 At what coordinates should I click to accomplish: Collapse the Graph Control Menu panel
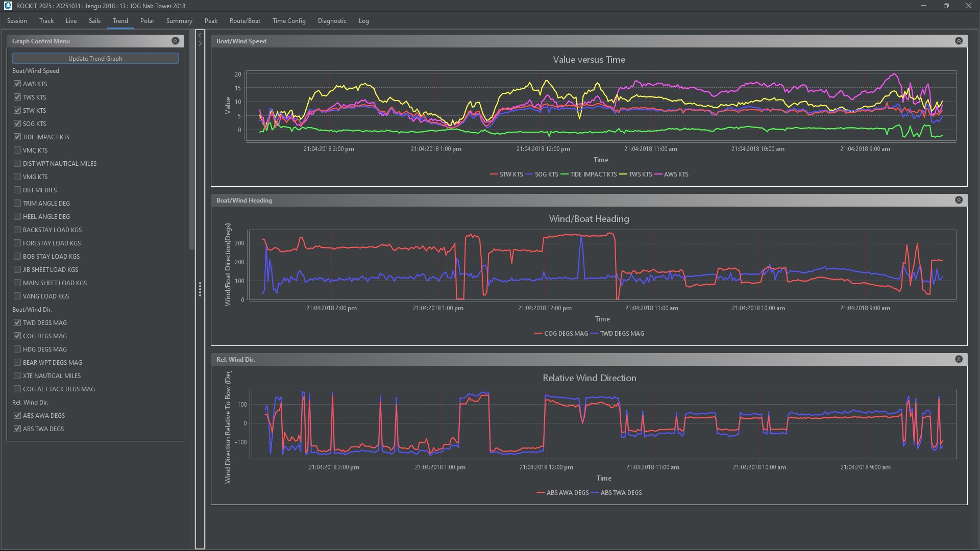pos(175,41)
